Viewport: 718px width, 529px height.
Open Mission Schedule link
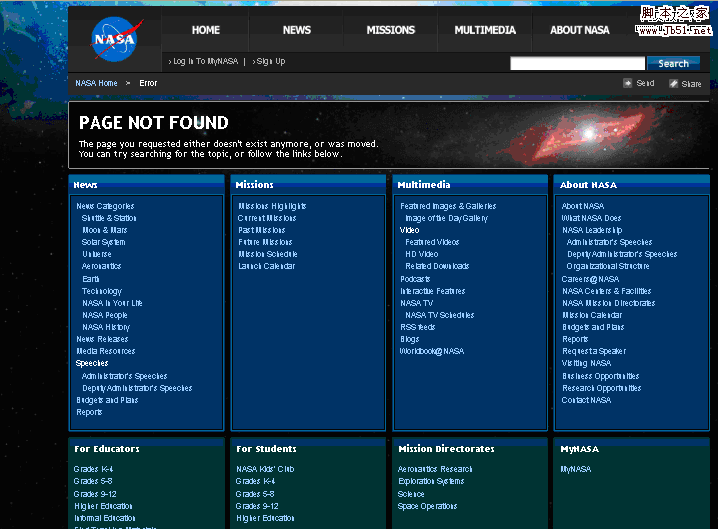[268, 254]
